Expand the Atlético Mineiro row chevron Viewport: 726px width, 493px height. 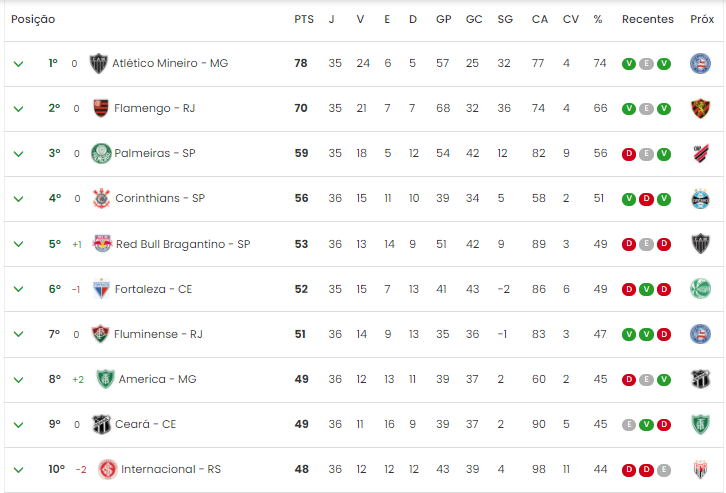19,64
